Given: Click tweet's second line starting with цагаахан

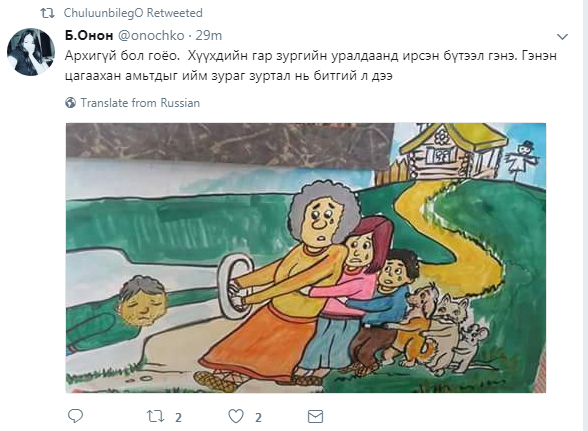Looking at the screenshot, I should coord(228,76).
